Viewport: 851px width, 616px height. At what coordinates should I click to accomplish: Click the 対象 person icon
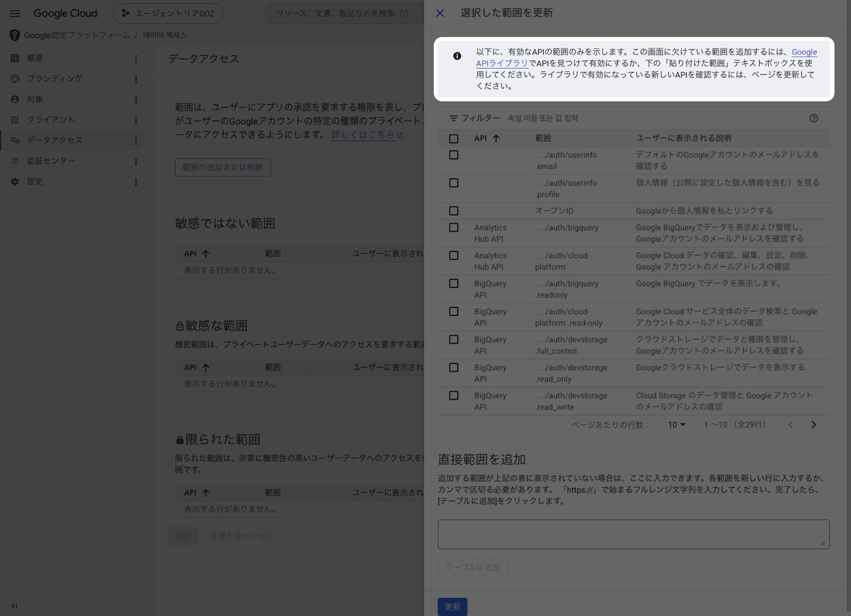tap(15, 99)
